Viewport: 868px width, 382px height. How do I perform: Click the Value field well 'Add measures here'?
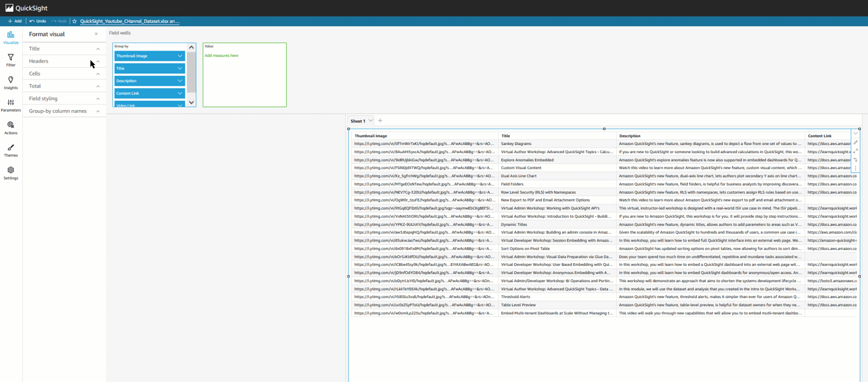[x=222, y=56]
